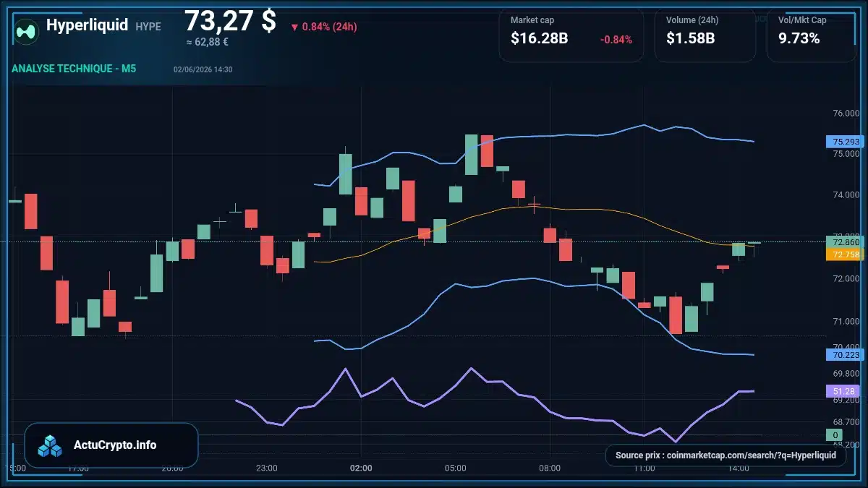Click the $1.58B volume value
This screenshot has width=868, height=488.
pos(691,39)
